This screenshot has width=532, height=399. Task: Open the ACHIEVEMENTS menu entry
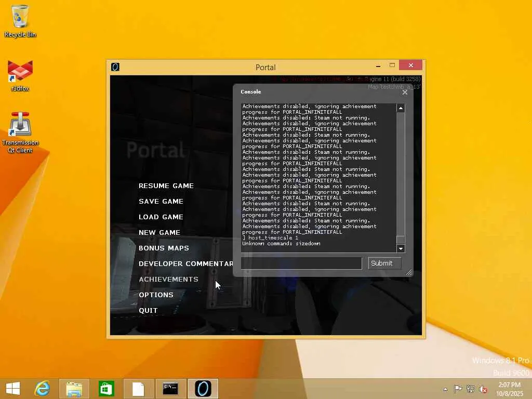pyautogui.click(x=169, y=279)
